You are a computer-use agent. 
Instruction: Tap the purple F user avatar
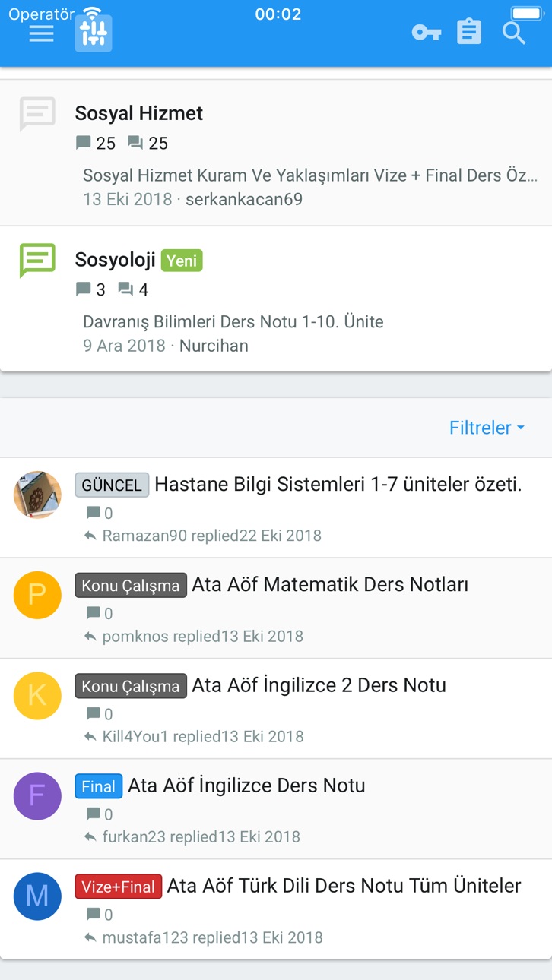(37, 796)
